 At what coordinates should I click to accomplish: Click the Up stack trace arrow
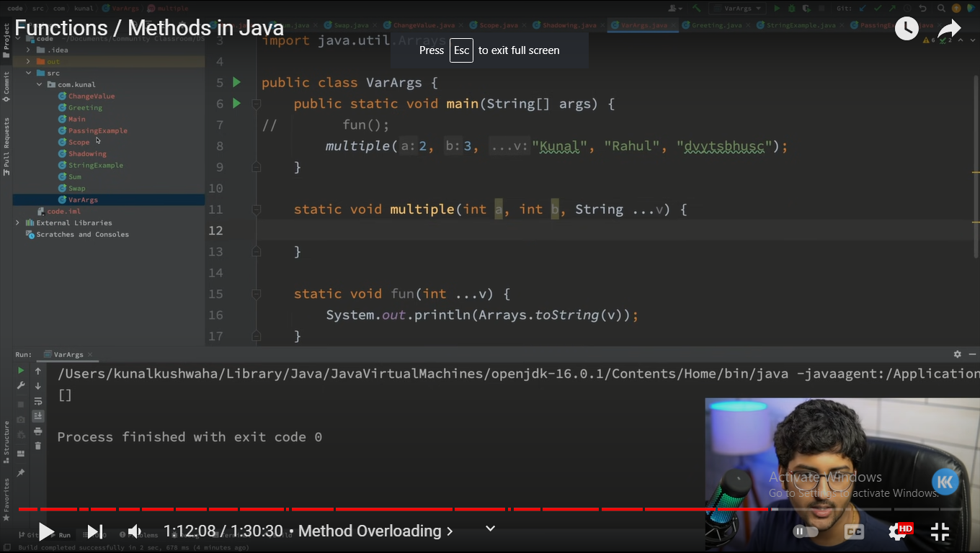[x=38, y=372]
